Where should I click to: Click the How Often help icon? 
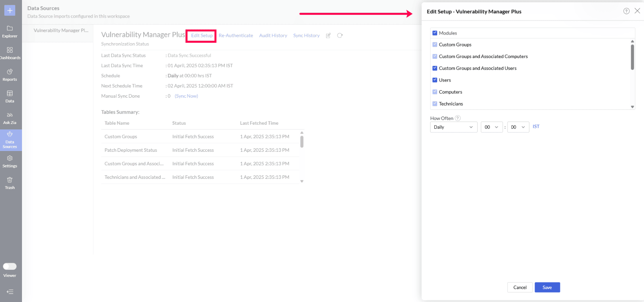point(458,118)
